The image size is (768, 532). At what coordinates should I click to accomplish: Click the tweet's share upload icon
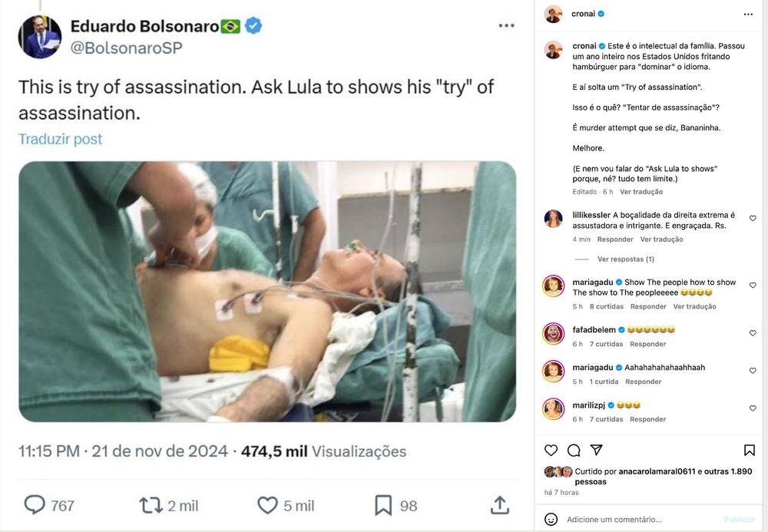(500, 505)
